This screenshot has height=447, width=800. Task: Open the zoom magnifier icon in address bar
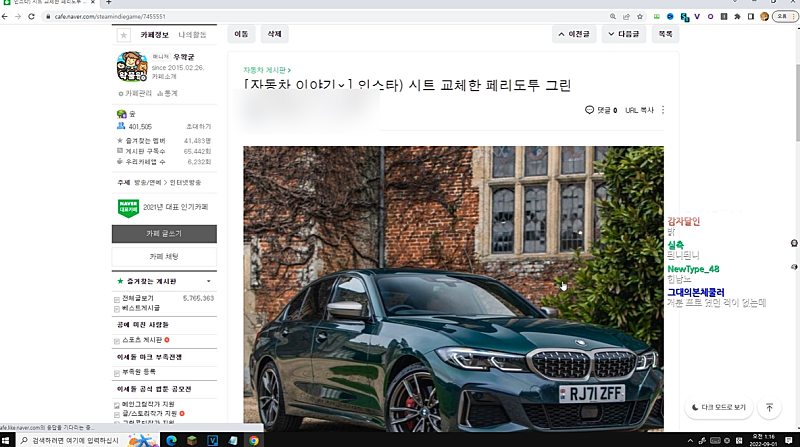coord(613,16)
